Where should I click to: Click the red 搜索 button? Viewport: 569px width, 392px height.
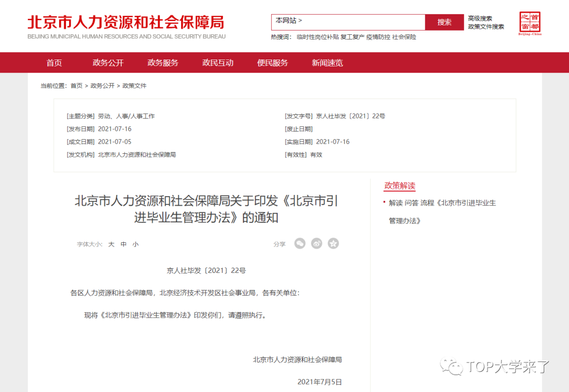point(444,22)
